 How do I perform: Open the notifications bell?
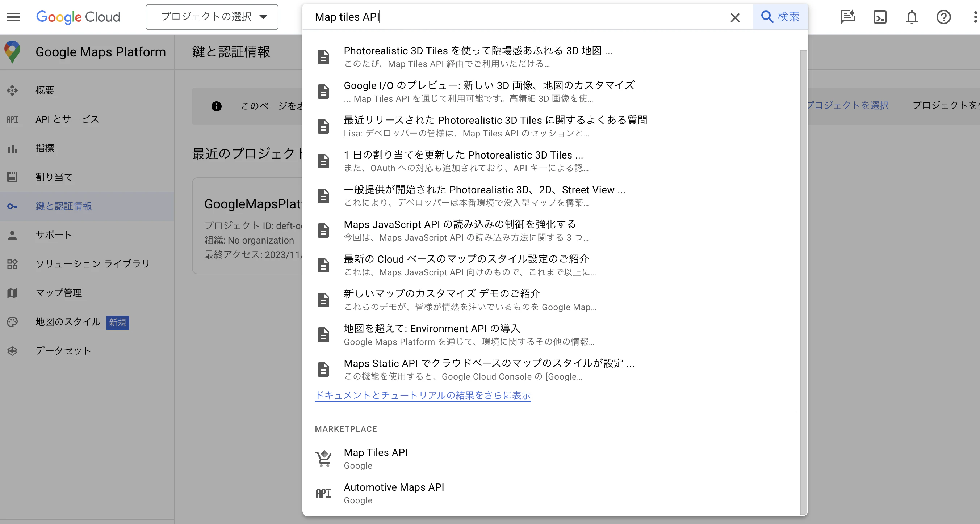click(x=912, y=17)
